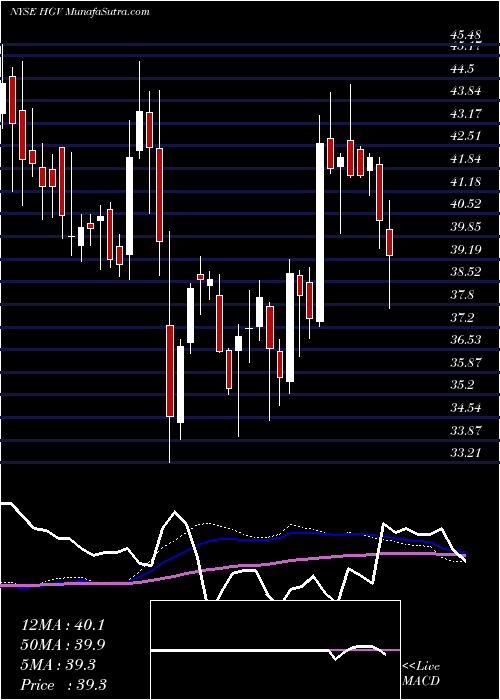Screen dimensions: 500x700
Task: Click the 37.8 price axis label
Action: (462, 295)
